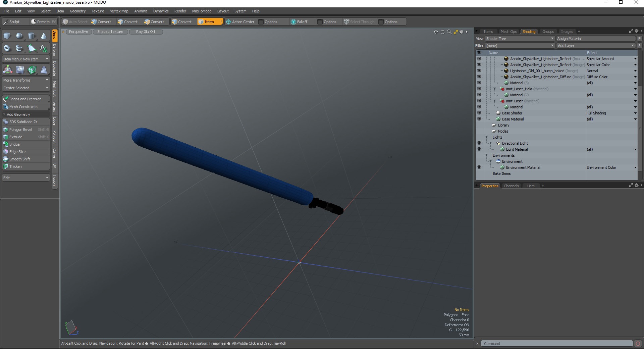Image resolution: width=644 pixels, height=349 pixels.
Task: Click the Command record circle icon
Action: [x=638, y=343]
